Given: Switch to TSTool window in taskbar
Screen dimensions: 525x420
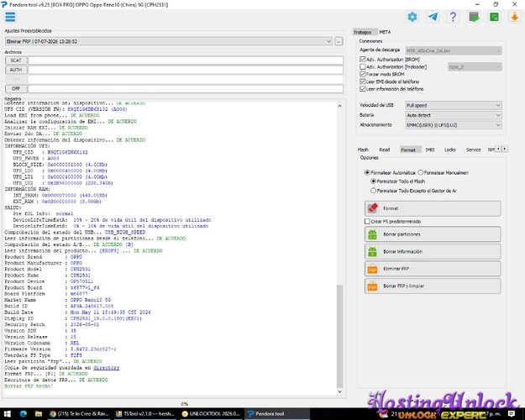Looking at the screenshot, I should click(145, 414).
